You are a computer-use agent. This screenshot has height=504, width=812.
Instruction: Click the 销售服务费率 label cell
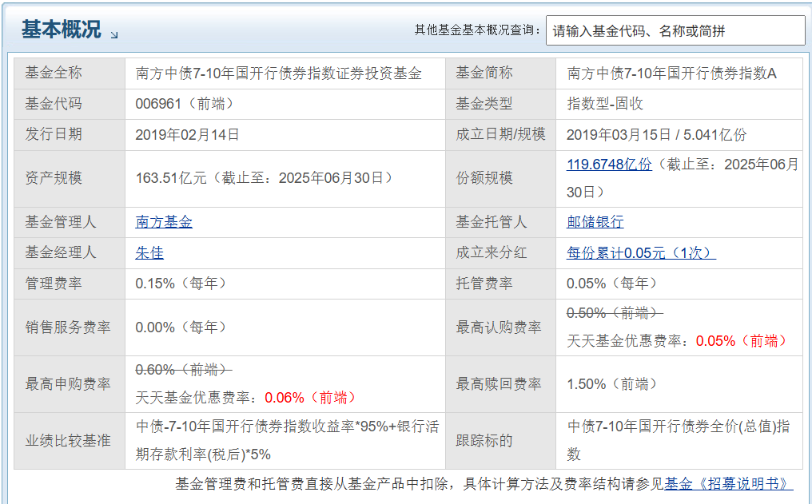click(70, 327)
